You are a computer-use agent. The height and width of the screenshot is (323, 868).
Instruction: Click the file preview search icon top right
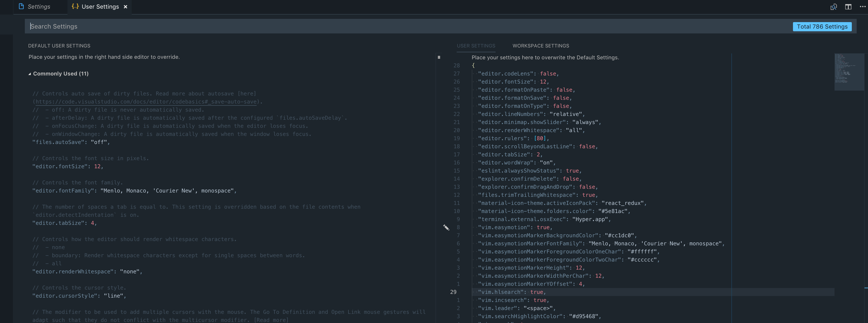point(834,6)
